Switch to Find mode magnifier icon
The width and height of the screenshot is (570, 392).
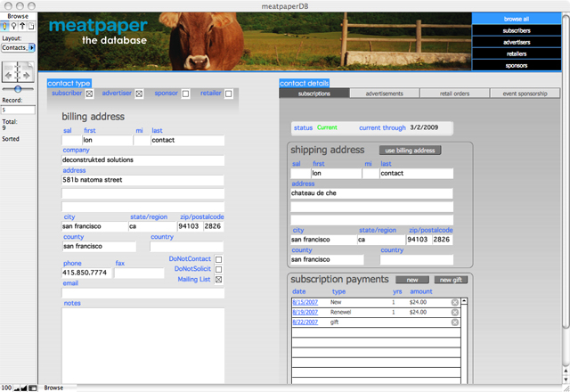pyautogui.click(x=12, y=26)
